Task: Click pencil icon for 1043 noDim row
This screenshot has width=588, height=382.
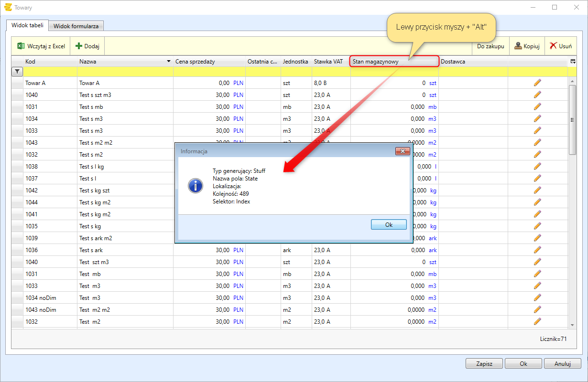Action: [537, 309]
